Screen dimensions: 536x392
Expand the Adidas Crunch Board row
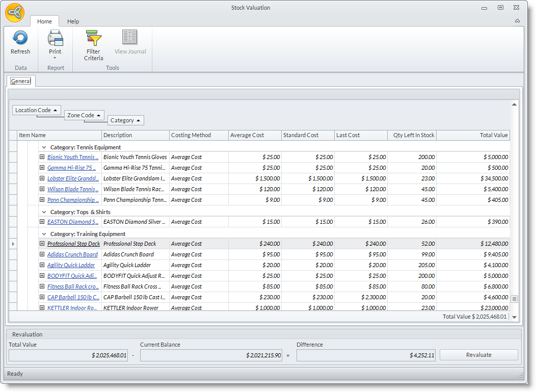[x=42, y=254]
